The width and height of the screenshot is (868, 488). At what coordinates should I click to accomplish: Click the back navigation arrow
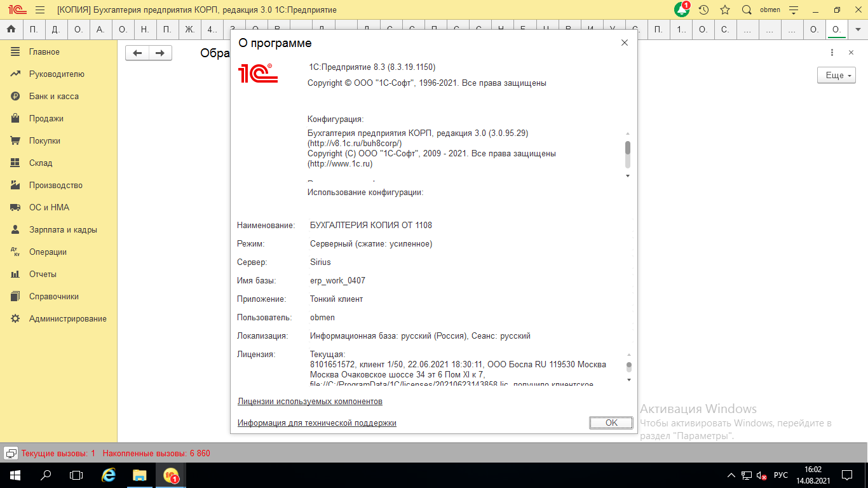[x=137, y=53]
